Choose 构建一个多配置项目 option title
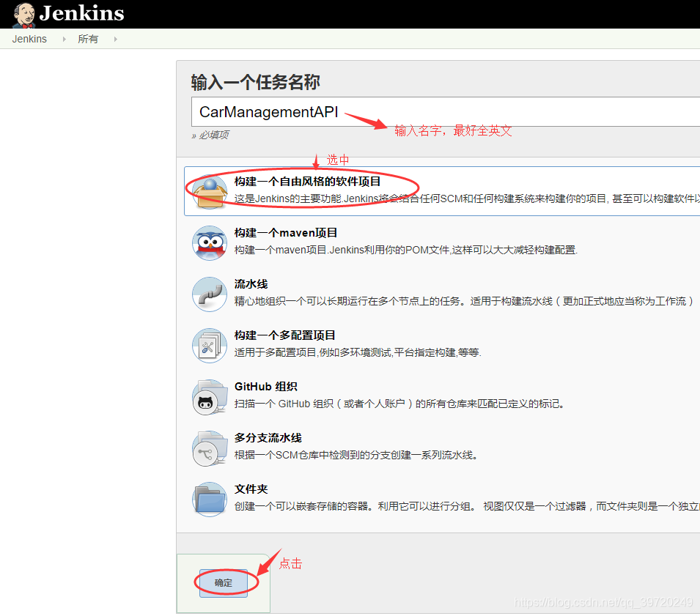Screen dimensions: 700x616 click(x=285, y=335)
